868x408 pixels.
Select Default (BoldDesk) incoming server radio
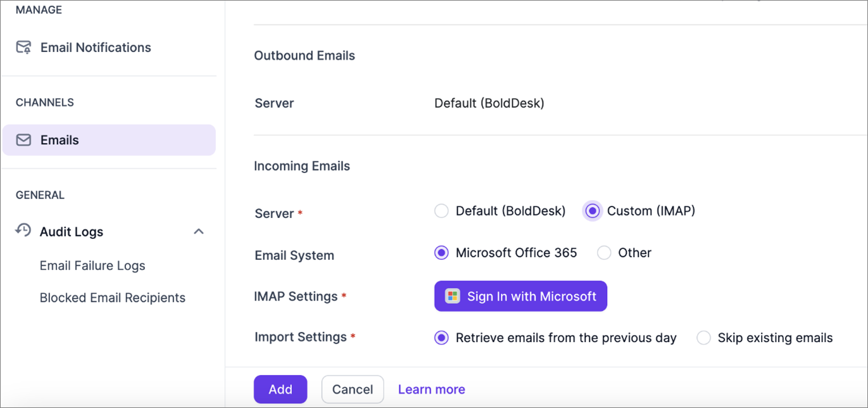tap(441, 211)
